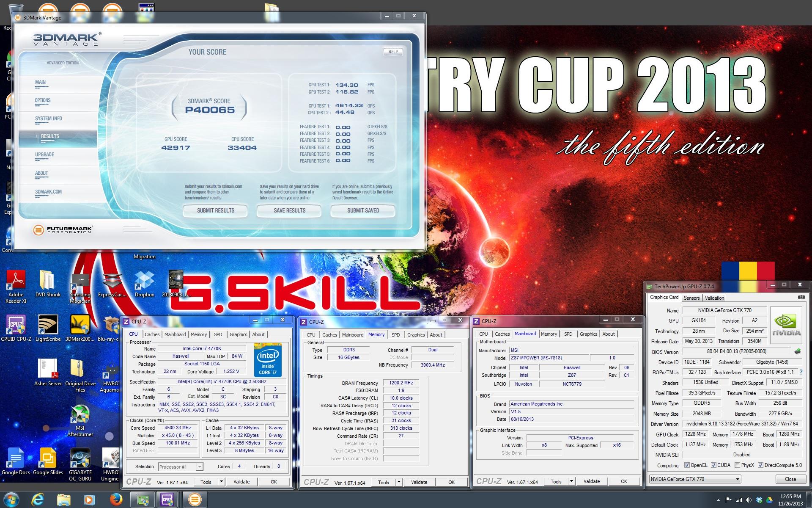Click Bus Interface question mark in GPU-Z
This screenshot has height=508, width=812.
[801, 372]
